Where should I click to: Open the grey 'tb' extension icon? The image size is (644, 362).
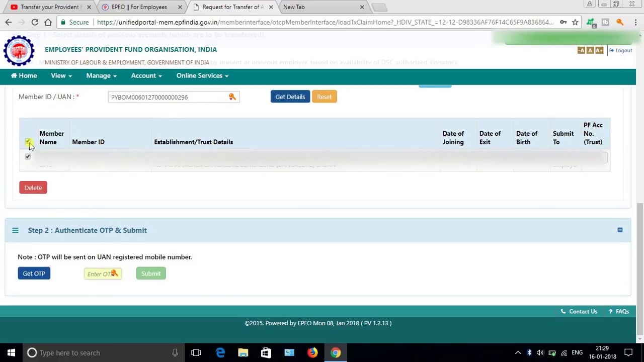(x=605, y=22)
